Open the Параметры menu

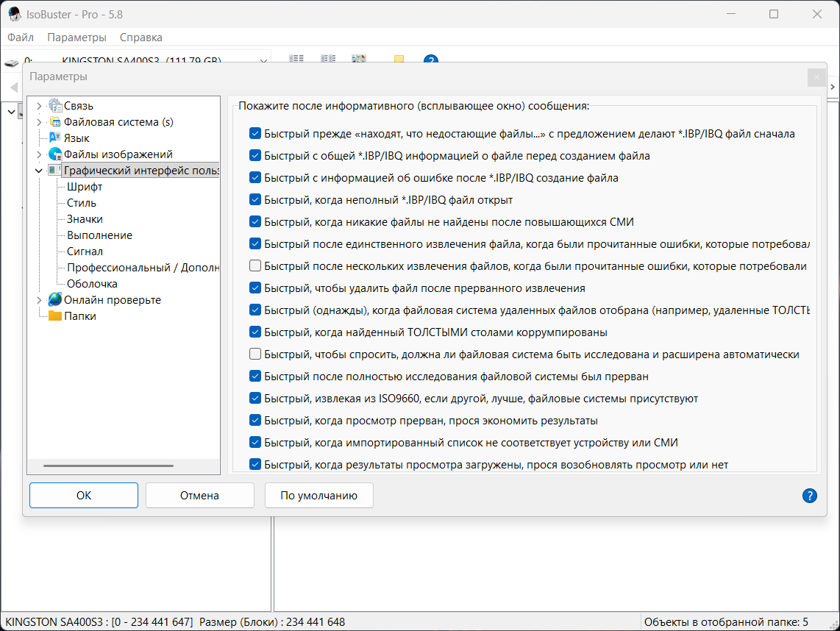76,38
